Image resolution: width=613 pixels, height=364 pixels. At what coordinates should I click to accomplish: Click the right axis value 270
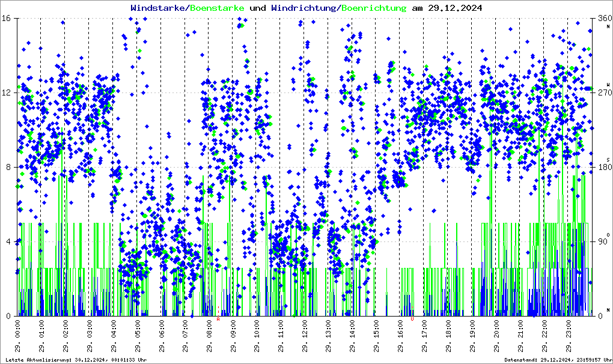tap(605, 93)
